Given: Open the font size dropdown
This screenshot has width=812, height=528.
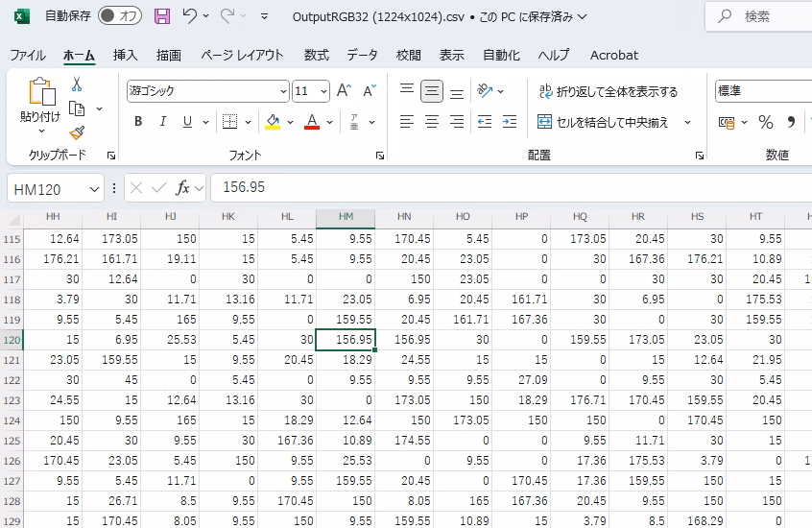Looking at the screenshot, I should [x=324, y=92].
